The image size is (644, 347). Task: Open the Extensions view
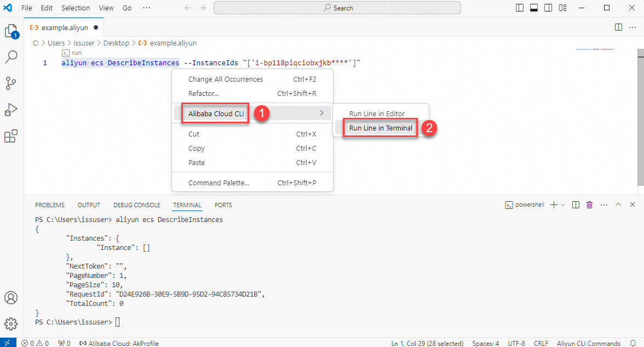11,136
